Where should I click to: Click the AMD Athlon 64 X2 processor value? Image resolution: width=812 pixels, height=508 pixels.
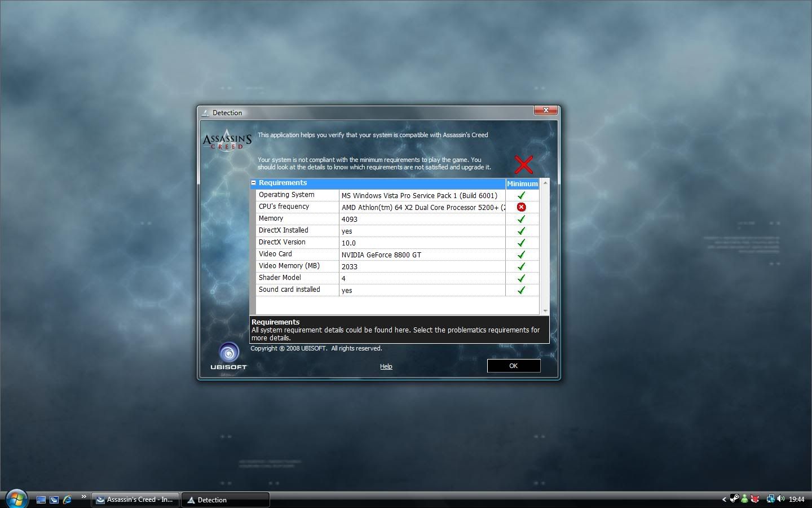[x=423, y=208]
